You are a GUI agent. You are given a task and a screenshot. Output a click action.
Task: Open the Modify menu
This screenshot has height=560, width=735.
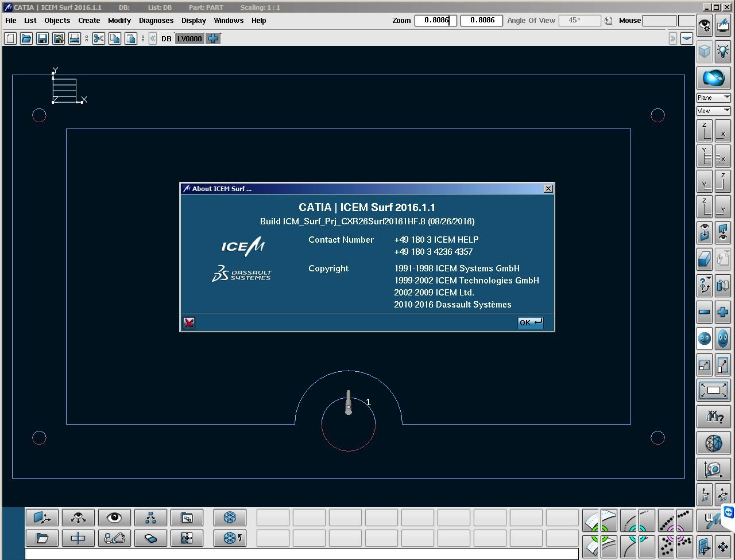coord(119,21)
